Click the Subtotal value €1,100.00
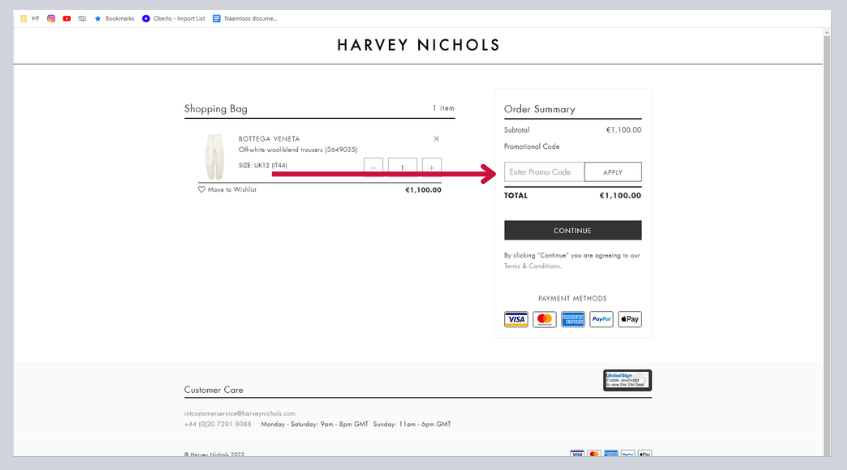The width and height of the screenshot is (847, 470). click(x=623, y=130)
